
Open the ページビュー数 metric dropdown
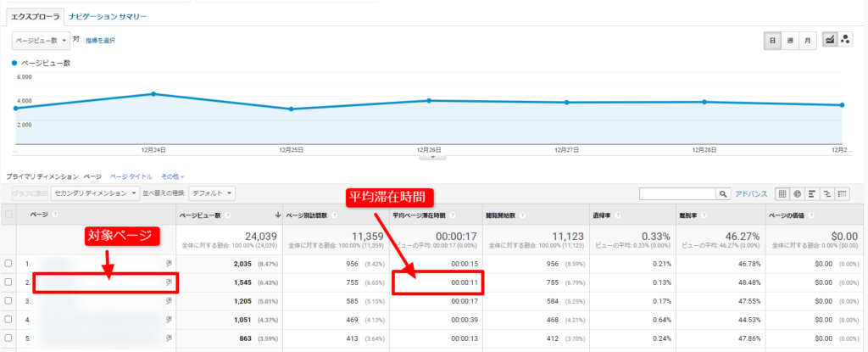pos(41,41)
